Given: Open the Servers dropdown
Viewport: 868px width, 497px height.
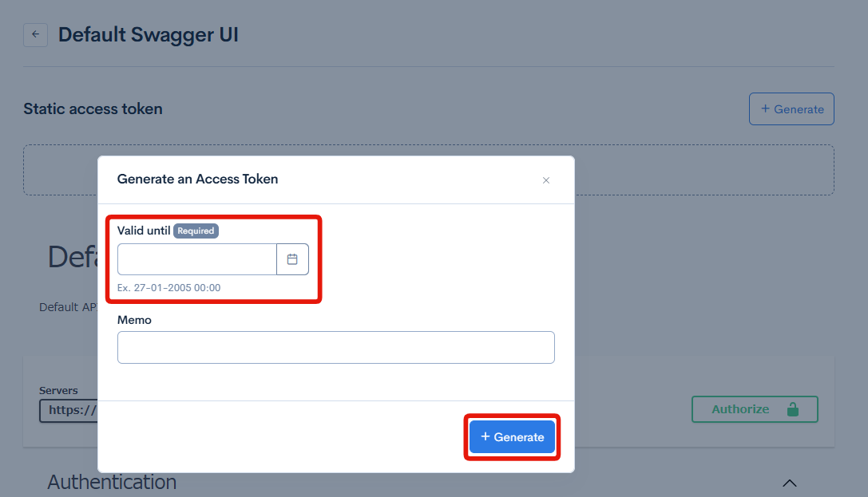Looking at the screenshot, I should click(69, 410).
